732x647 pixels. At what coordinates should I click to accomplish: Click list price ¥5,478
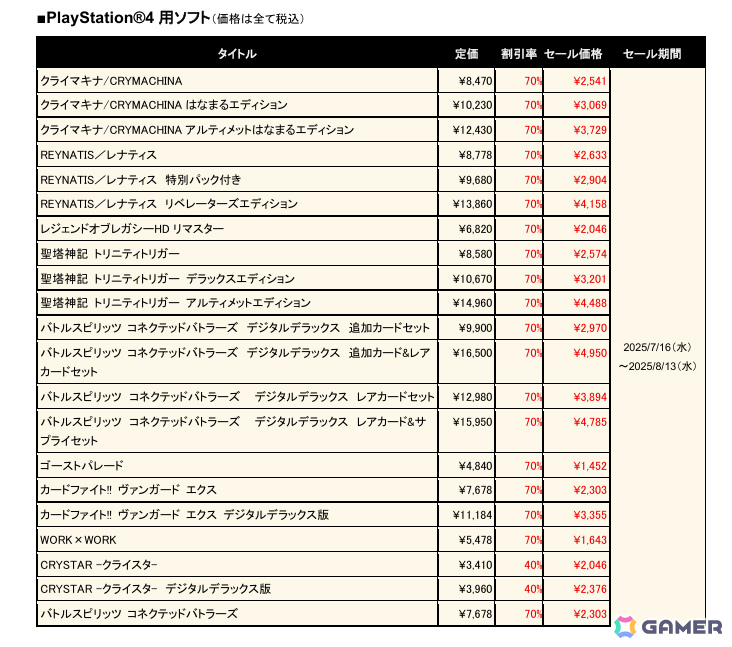click(475, 540)
